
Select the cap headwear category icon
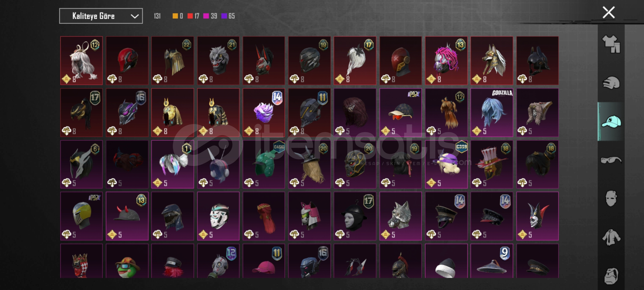(x=611, y=121)
